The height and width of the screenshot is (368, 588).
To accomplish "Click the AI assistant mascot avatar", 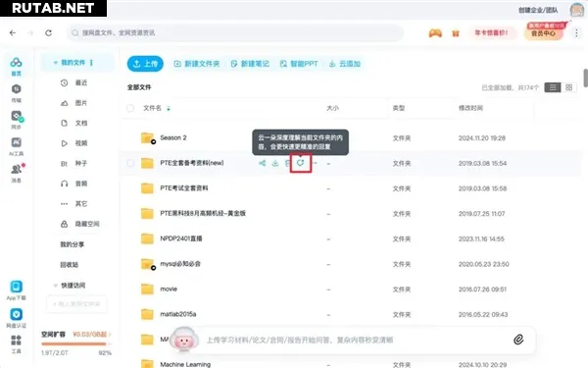I will 184,339.
